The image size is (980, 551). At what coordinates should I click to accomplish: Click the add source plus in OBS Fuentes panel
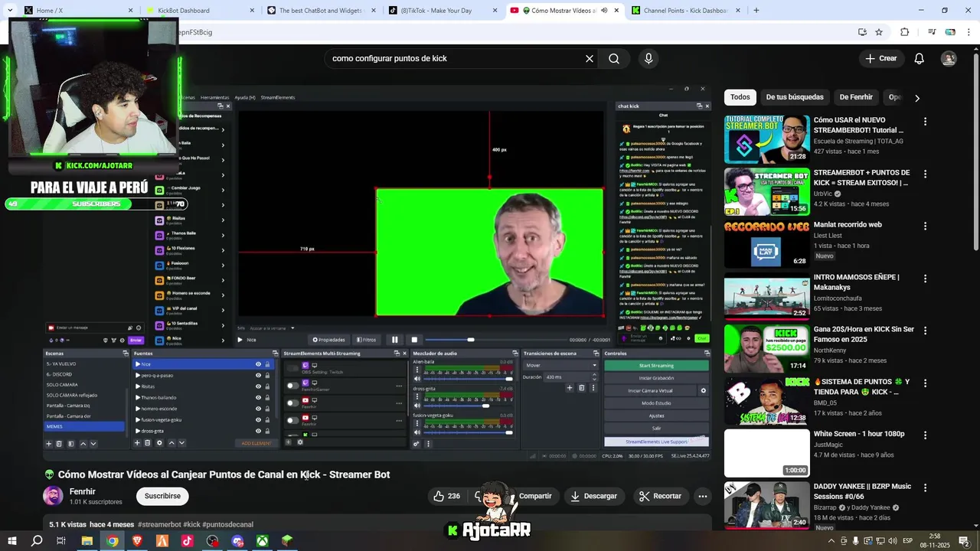click(x=137, y=442)
